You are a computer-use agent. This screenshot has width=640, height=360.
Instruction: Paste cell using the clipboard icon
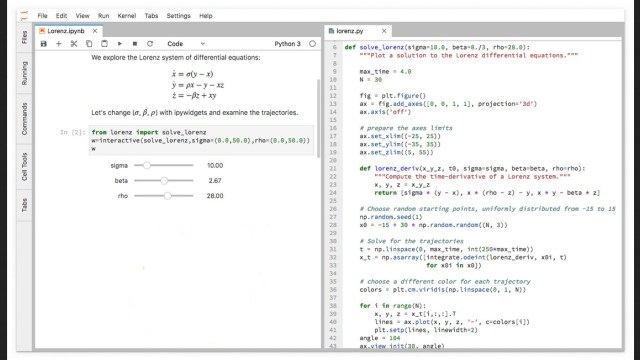(x=104, y=44)
